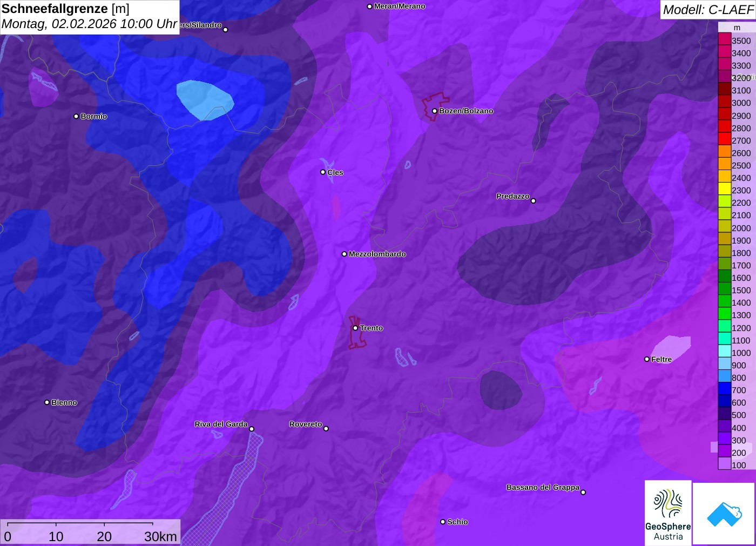
Task: Click the Rovereto location marker
Action: pos(326,429)
